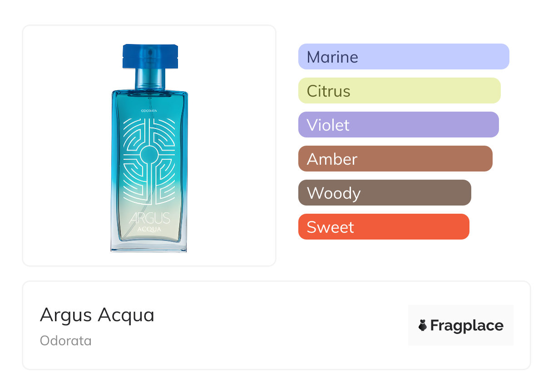Viewport: 553px width, 392px height.
Task: Click the Argus Acqua fragrance title
Action: (x=97, y=315)
